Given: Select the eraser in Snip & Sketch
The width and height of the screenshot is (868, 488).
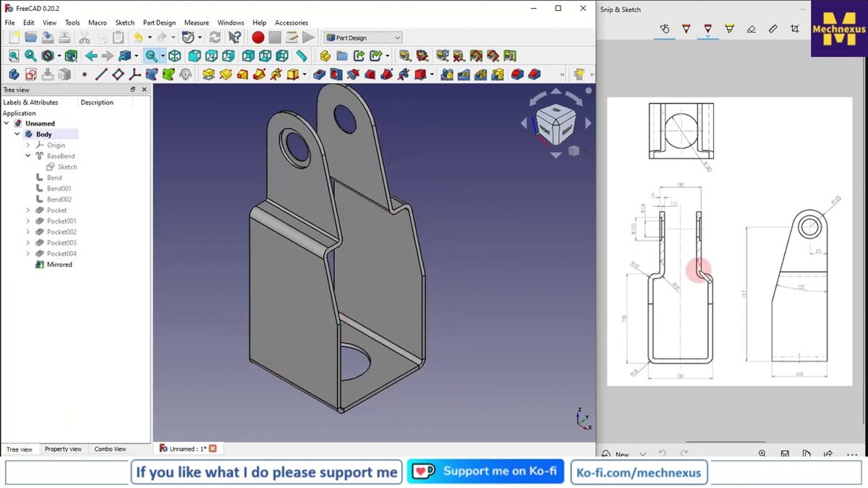Looking at the screenshot, I should point(751,29).
